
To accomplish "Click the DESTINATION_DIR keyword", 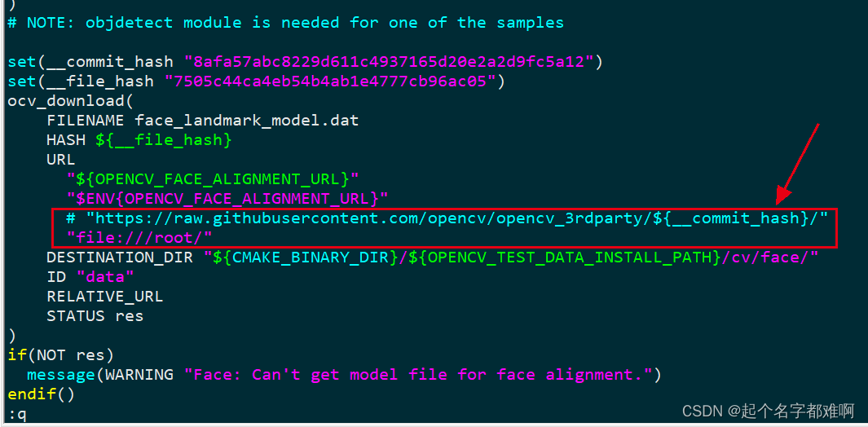I will point(120,258).
